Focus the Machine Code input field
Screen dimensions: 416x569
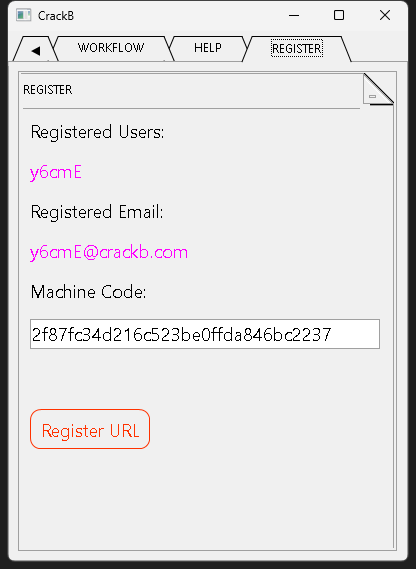(205, 334)
